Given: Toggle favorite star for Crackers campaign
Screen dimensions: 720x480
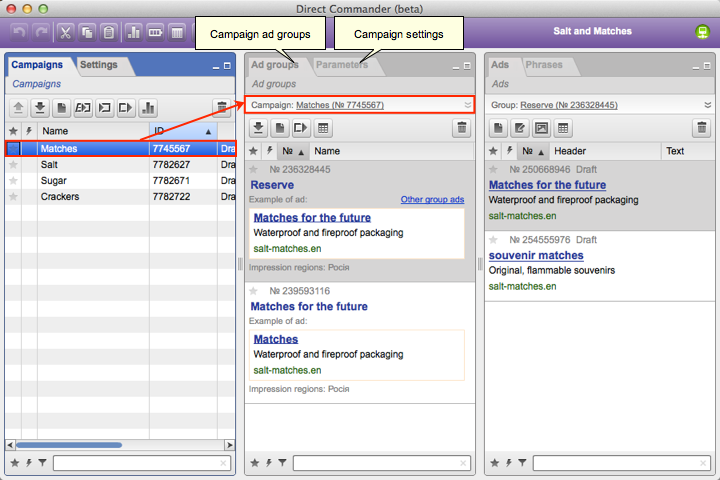Looking at the screenshot, I should pyautogui.click(x=13, y=197).
